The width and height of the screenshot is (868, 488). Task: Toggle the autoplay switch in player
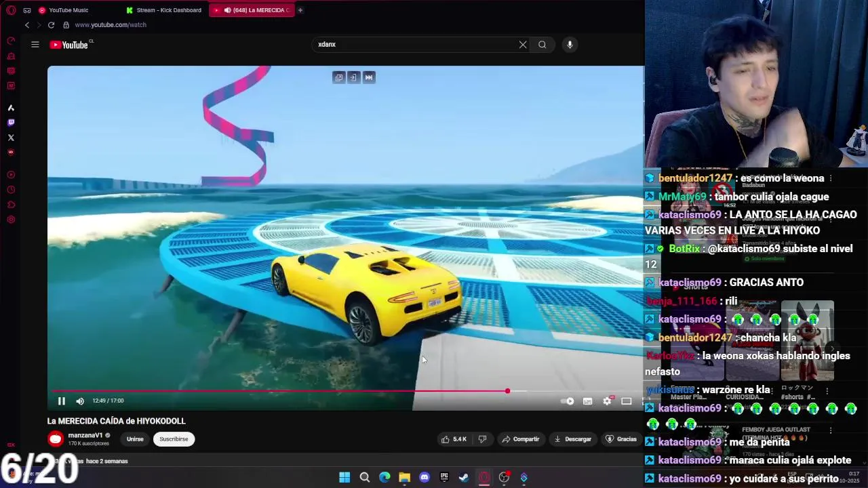pos(568,401)
